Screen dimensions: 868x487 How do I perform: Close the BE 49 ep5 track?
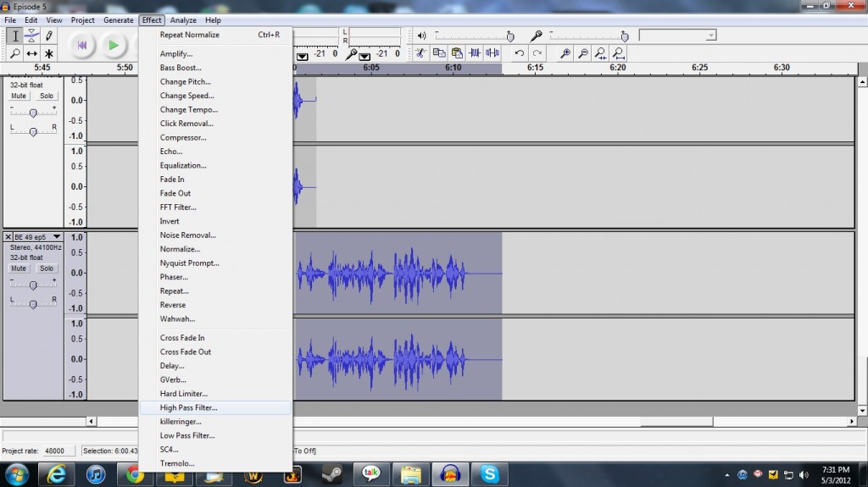coord(8,237)
